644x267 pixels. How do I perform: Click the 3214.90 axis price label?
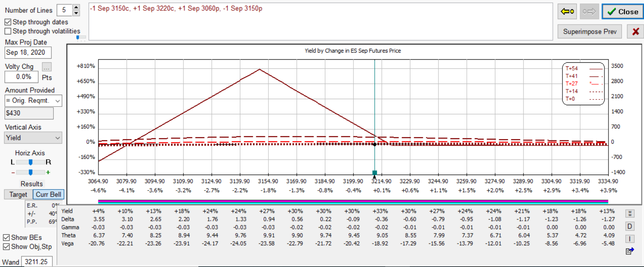(x=381, y=181)
